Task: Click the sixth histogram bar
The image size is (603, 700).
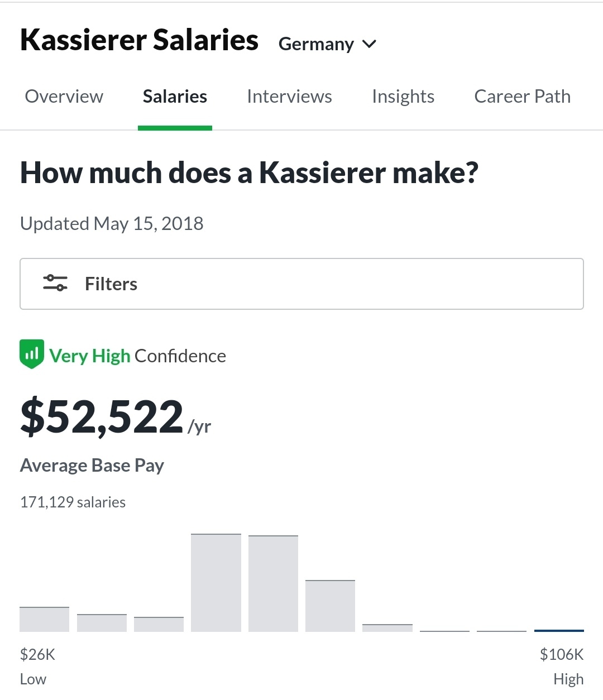Action: coord(330,606)
